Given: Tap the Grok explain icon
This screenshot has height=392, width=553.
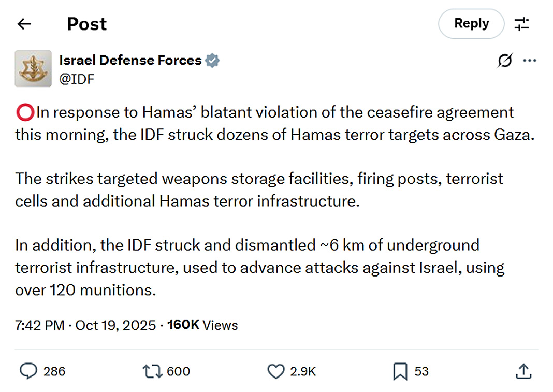Looking at the screenshot, I should click(x=505, y=61).
